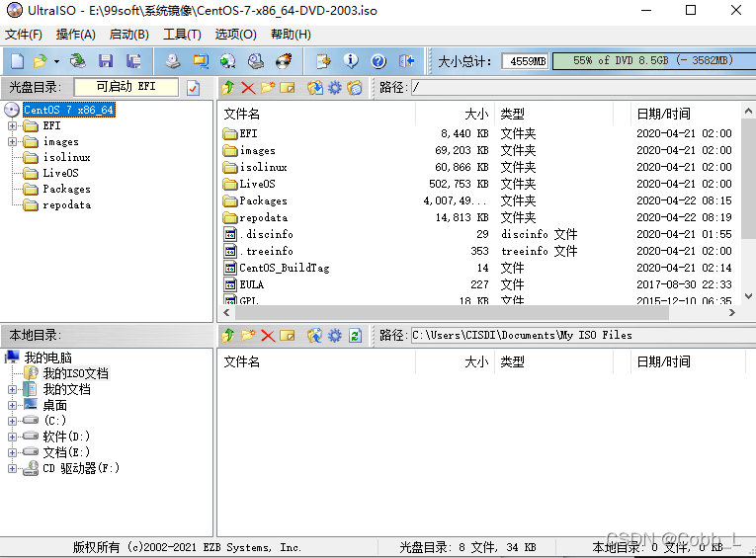The image size is (756, 558).
Task: Open the 文件(F) menu
Action: coord(24,35)
